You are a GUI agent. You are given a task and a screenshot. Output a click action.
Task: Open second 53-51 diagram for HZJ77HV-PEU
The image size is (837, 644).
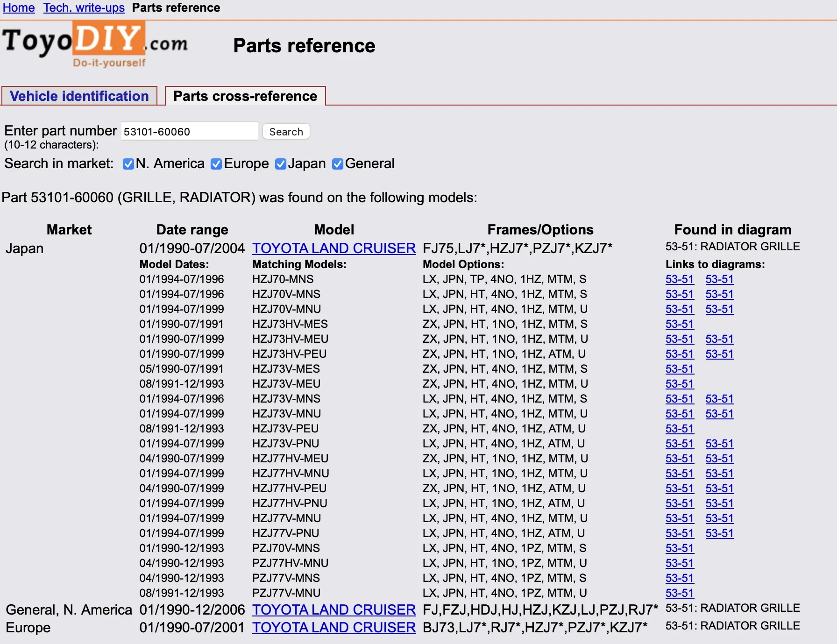point(720,488)
